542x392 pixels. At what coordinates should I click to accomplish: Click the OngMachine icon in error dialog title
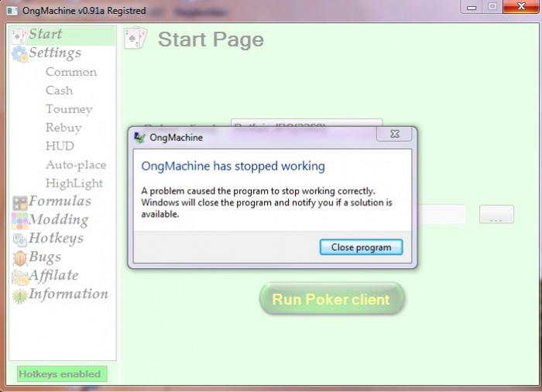pyautogui.click(x=139, y=138)
